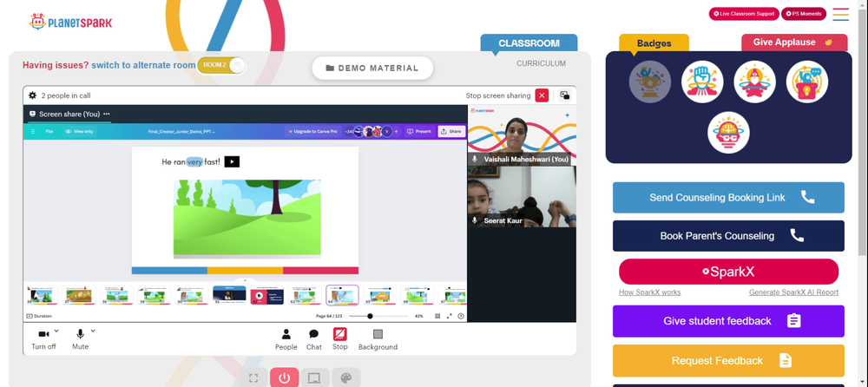Open call settings gear icon

point(33,95)
